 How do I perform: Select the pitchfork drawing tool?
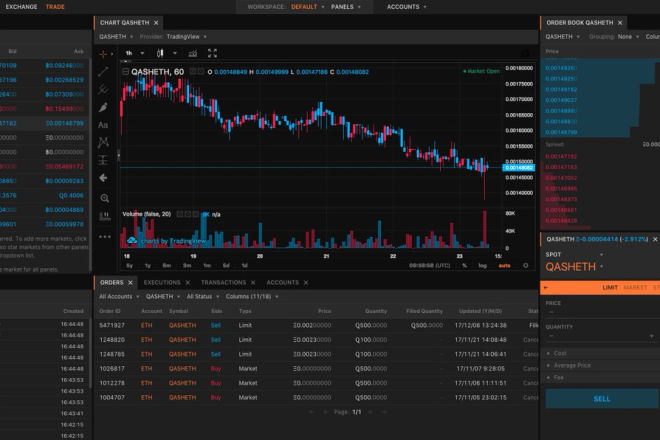click(103, 89)
